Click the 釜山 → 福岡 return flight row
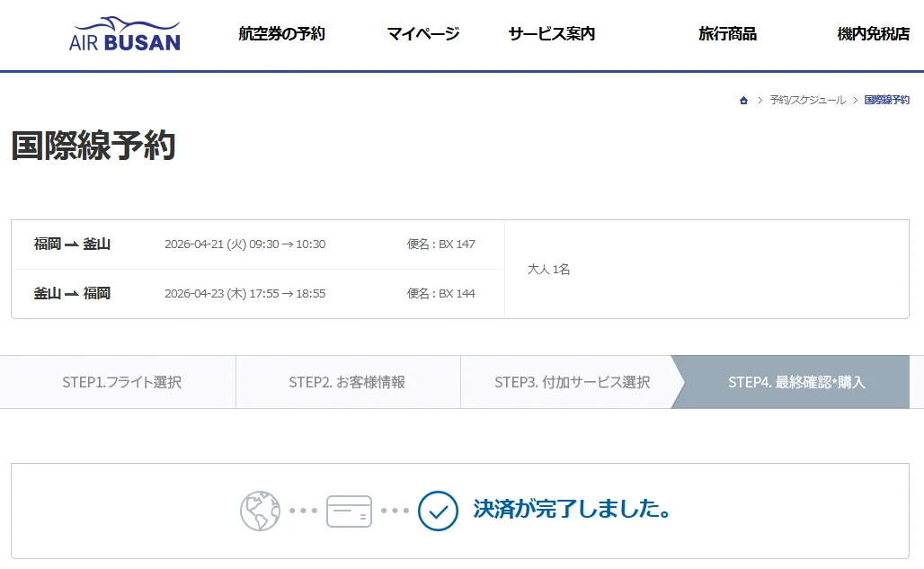The height and width of the screenshot is (569, 924). coord(257,294)
